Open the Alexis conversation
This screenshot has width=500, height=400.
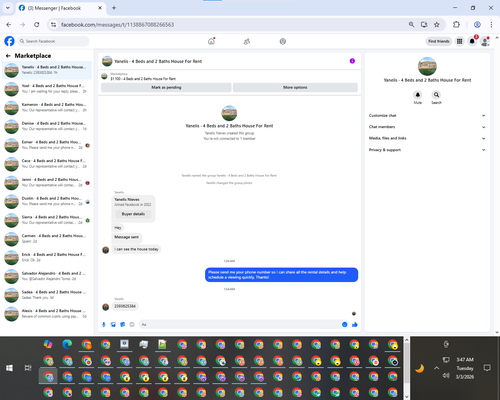[x=47, y=313]
